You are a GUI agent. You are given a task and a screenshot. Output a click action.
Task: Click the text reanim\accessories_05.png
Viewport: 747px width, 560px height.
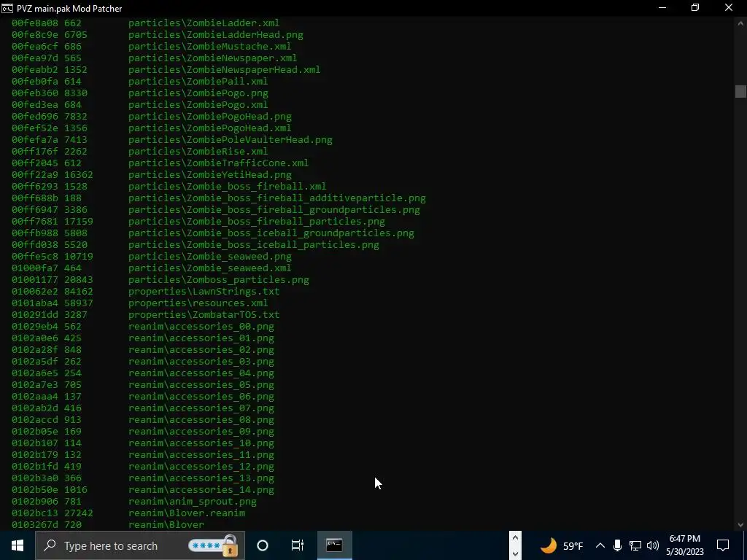(201, 385)
